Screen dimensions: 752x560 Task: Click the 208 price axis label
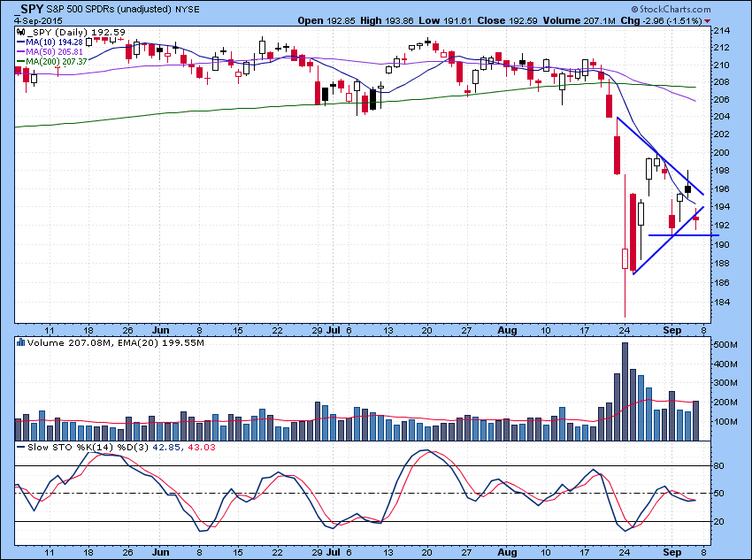coord(721,82)
